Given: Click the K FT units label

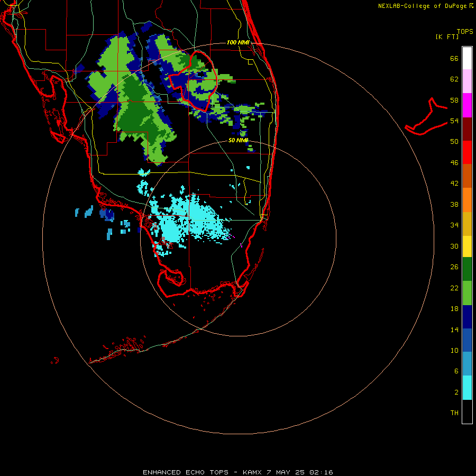Looking at the screenshot, I should point(447,36).
